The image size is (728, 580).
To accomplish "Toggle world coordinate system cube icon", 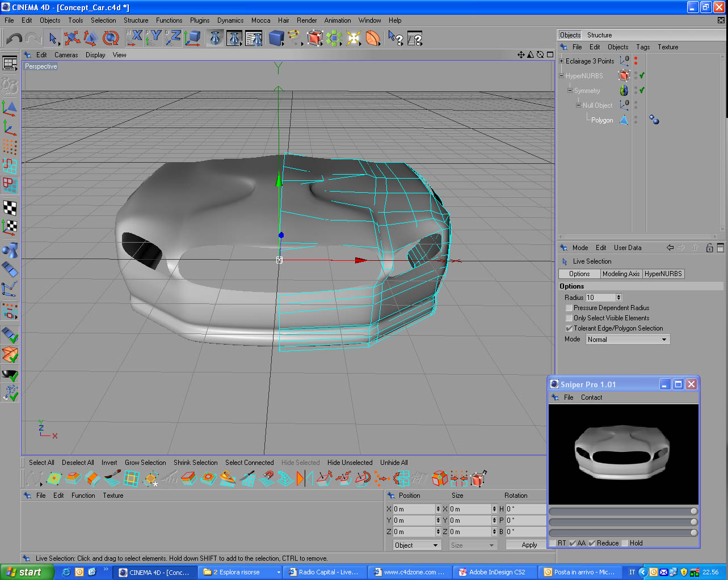I will point(192,39).
